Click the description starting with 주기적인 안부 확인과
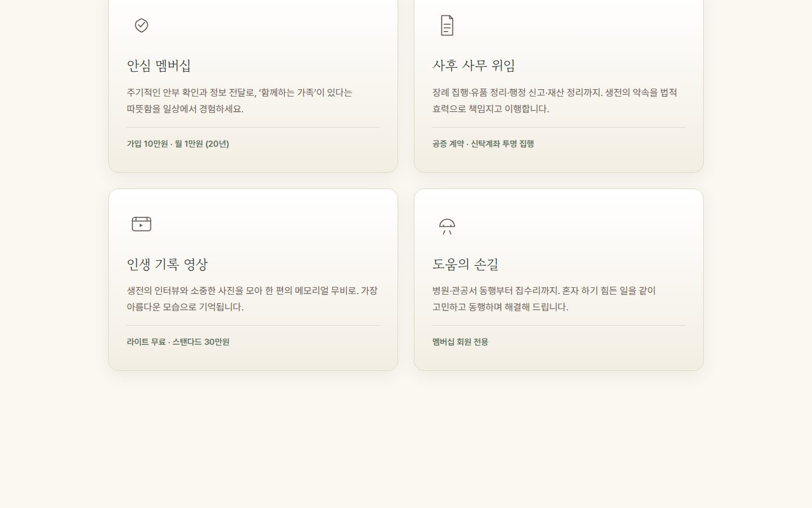812x508 pixels. point(240,100)
